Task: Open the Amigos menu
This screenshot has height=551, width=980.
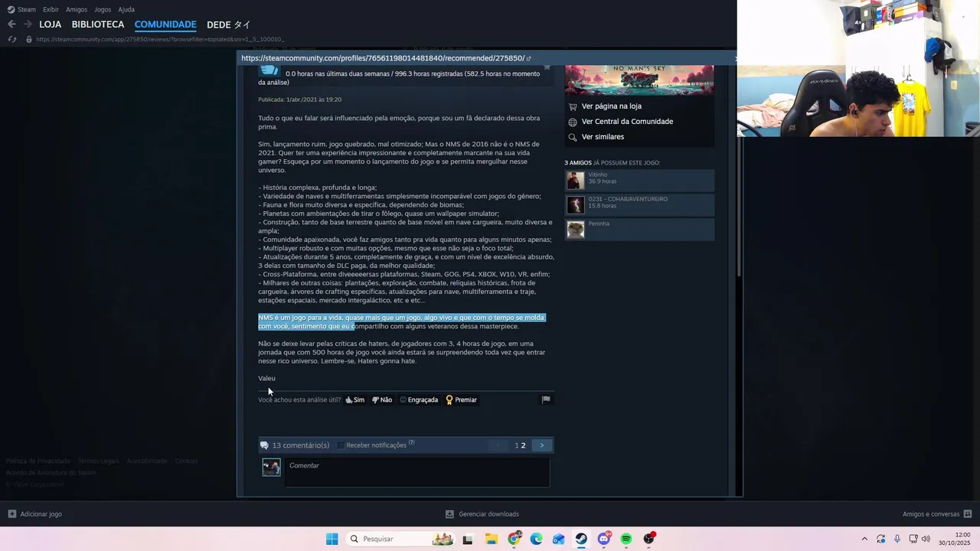Action: coord(77,9)
